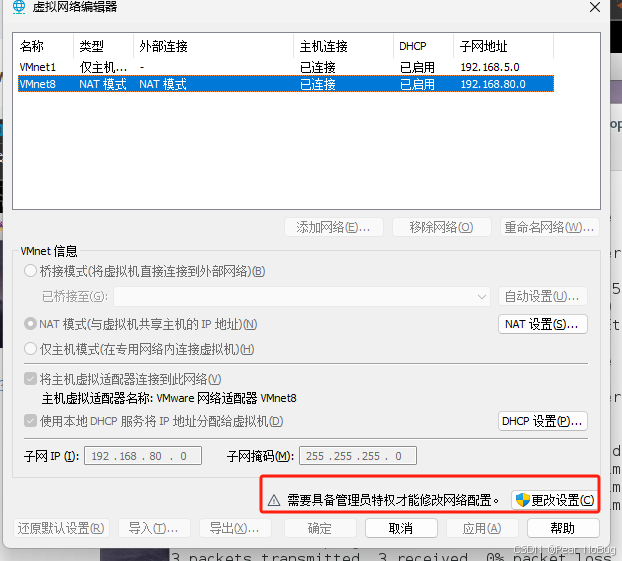Image resolution: width=622 pixels, height=561 pixels.
Task: Toggle 将主机虚拟适配器连接到此网络 checkbox
Action: pos(30,379)
